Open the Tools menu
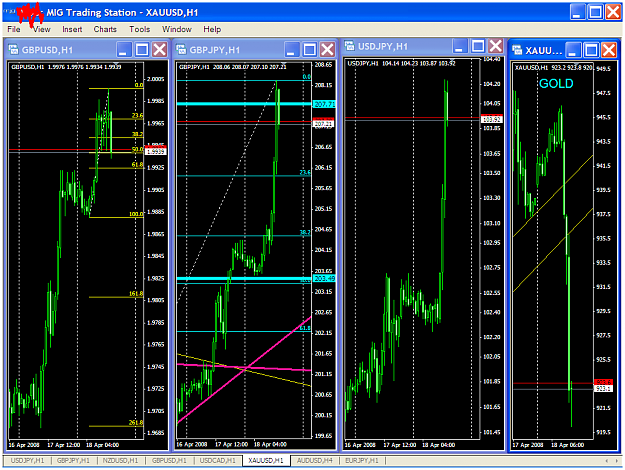This screenshot has width=625, height=470. click(x=140, y=29)
